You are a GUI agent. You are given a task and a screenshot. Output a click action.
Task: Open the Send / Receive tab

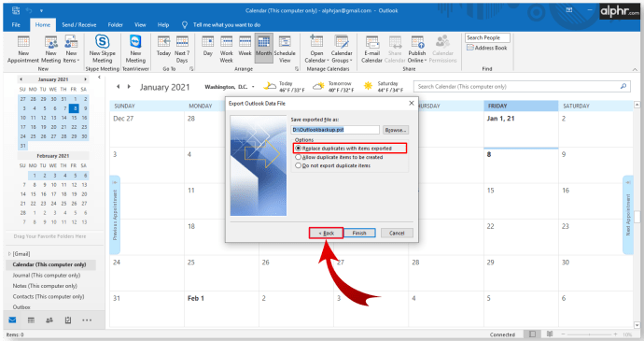tap(78, 24)
